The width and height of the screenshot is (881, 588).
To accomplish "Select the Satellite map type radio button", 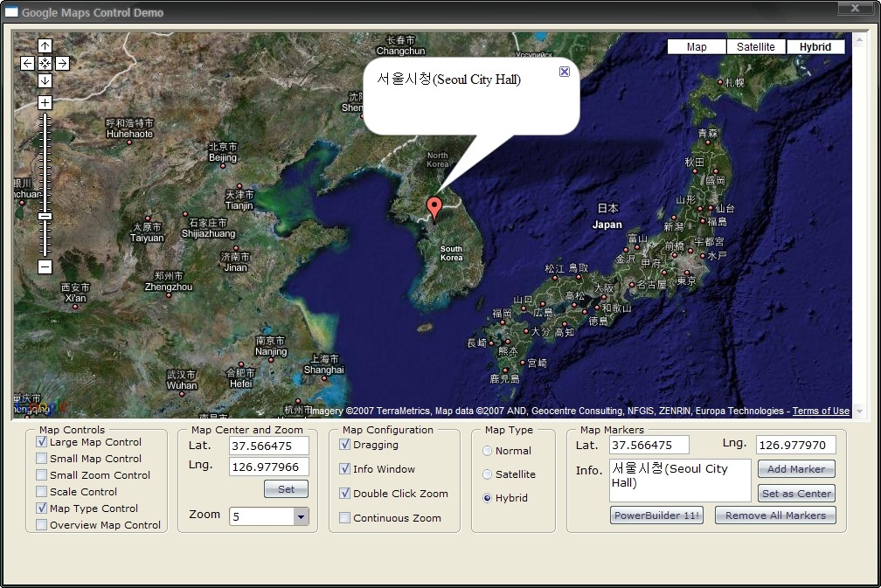I will tap(487, 474).
